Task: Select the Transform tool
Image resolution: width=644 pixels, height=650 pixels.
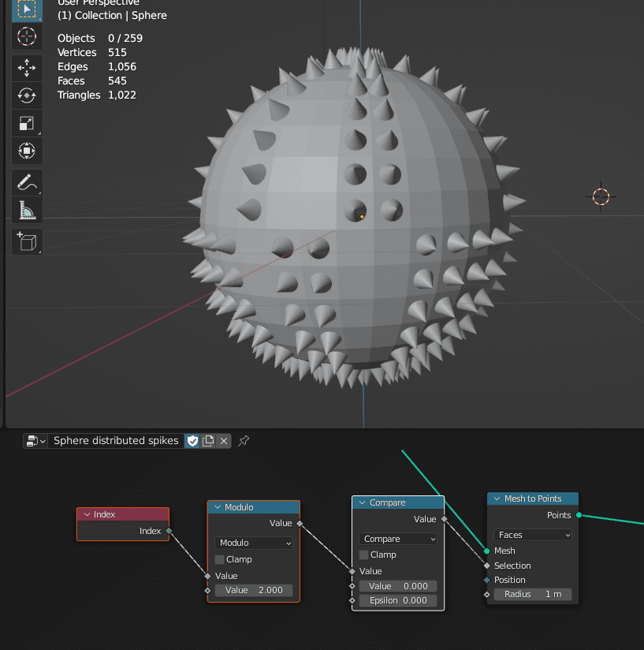Action: [27, 151]
